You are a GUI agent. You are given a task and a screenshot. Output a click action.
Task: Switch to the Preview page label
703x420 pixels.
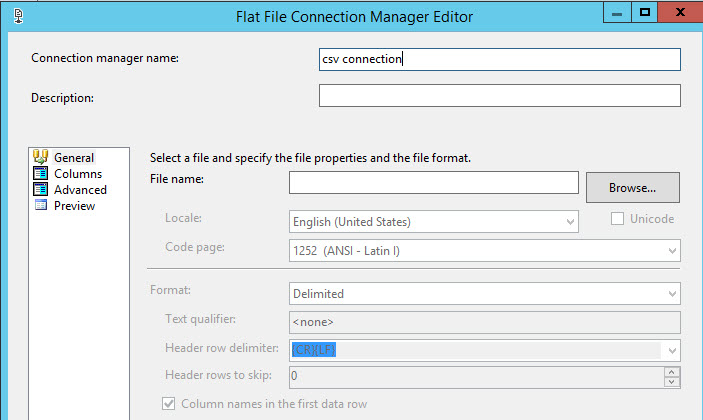tap(75, 205)
